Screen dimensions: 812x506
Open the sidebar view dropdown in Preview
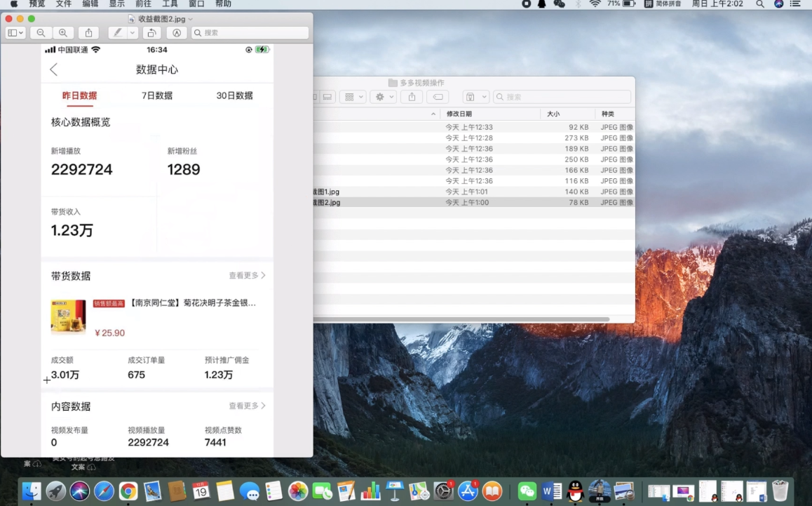click(x=15, y=33)
